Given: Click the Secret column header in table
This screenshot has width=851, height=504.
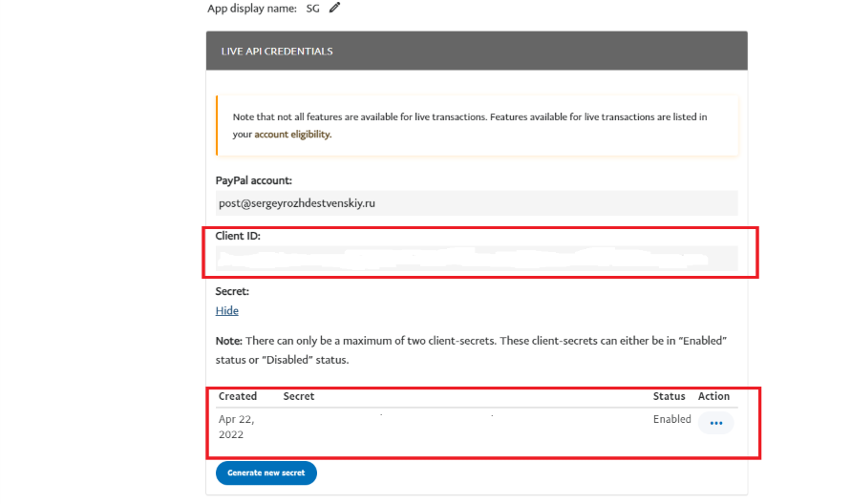Looking at the screenshot, I should click(299, 396).
